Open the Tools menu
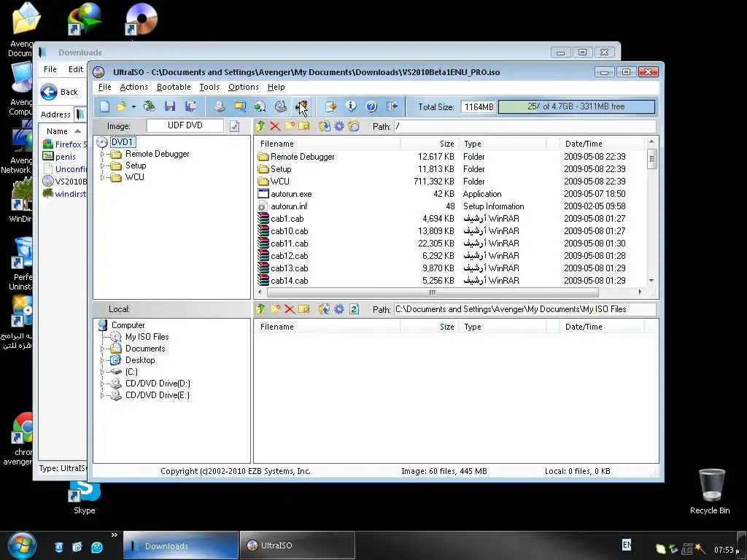This screenshot has height=560, width=747. point(209,87)
